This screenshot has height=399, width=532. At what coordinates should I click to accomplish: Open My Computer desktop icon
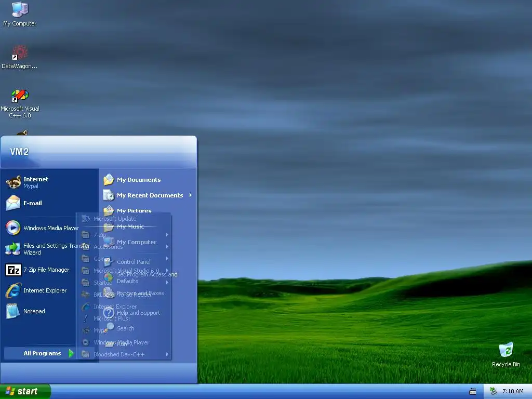point(20,14)
